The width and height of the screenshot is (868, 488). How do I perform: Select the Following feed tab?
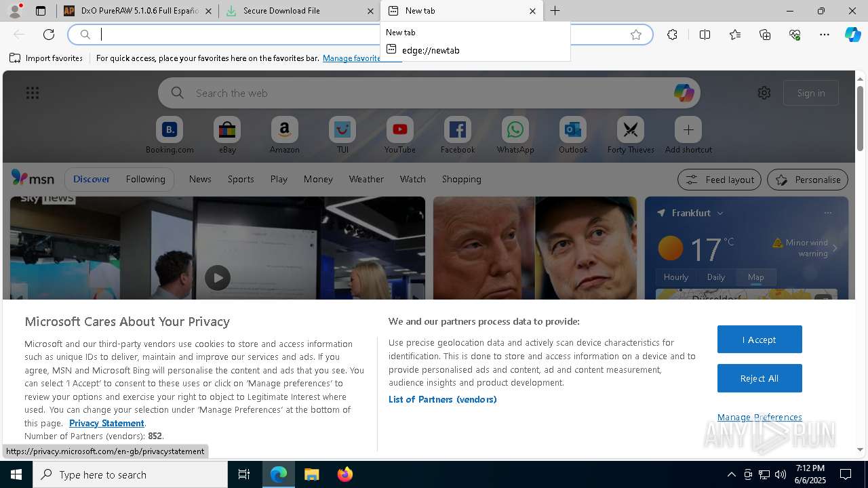pyautogui.click(x=146, y=179)
